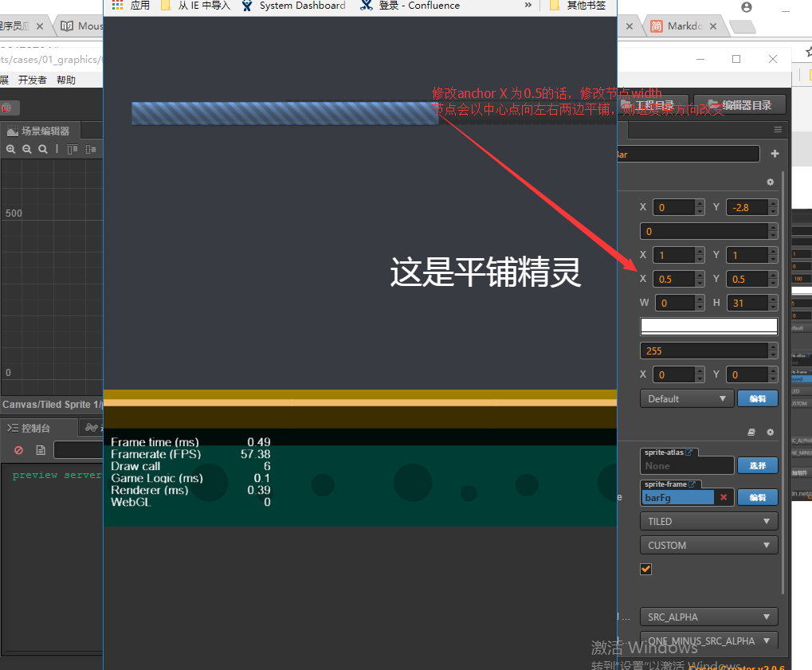Open the hierarchy panel hamburger menu icon
812x670 pixels.
(778, 130)
